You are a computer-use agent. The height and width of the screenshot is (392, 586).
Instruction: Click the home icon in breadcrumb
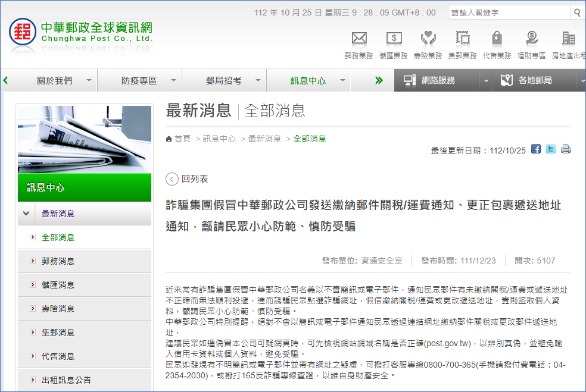(169, 139)
